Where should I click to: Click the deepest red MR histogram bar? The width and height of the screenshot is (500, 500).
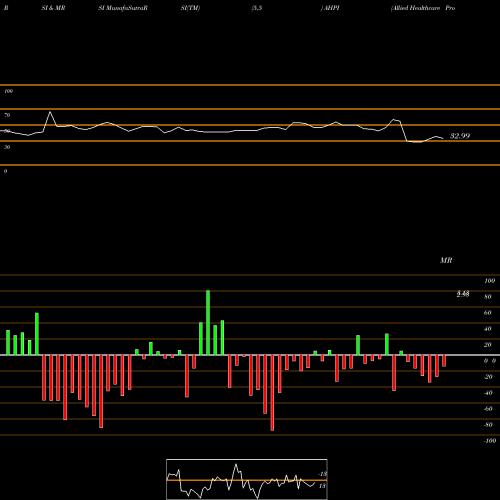[272, 393]
